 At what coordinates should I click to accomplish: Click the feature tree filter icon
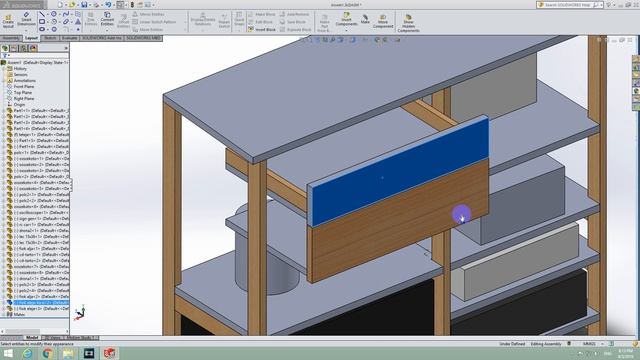click(4, 56)
